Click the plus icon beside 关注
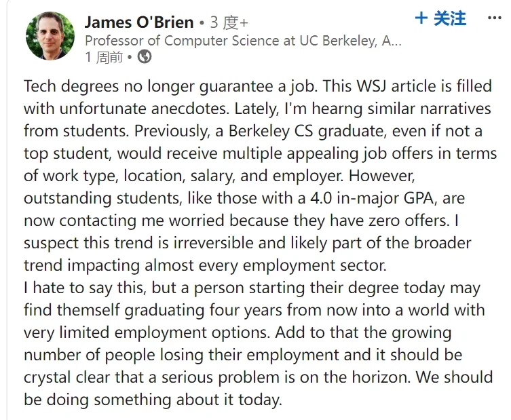511x420 pixels. pyautogui.click(x=421, y=18)
